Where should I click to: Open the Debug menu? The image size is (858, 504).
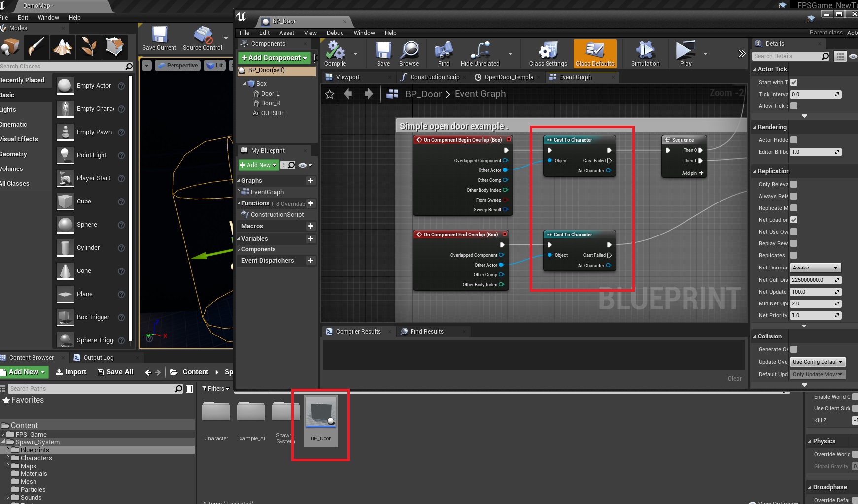click(335, 33)
